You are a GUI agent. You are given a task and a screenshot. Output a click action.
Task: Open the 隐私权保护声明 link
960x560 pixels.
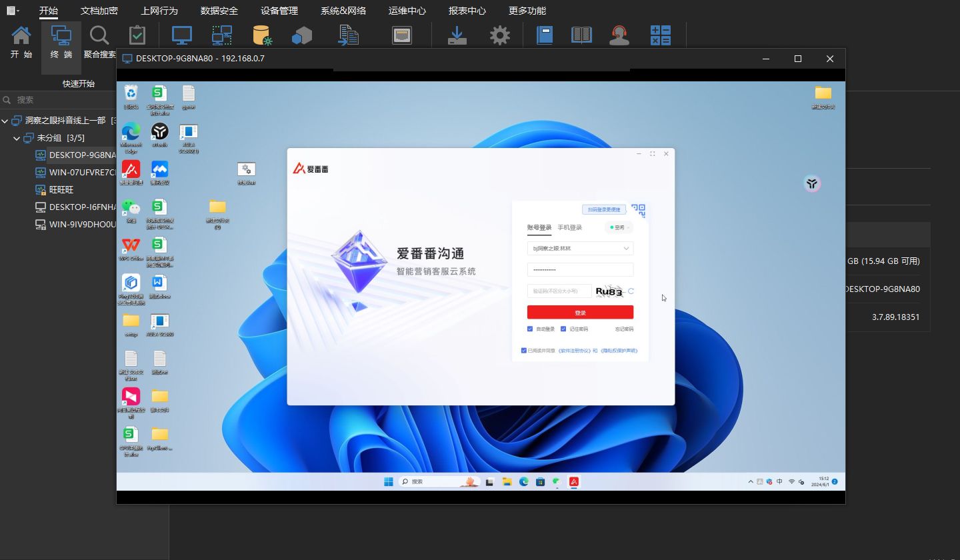619,351
